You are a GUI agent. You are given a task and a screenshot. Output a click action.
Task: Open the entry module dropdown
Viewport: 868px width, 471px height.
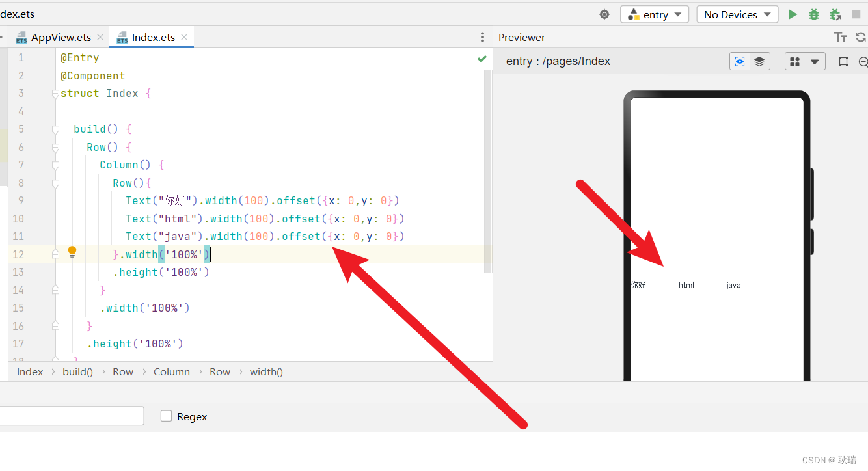(655, 14)
